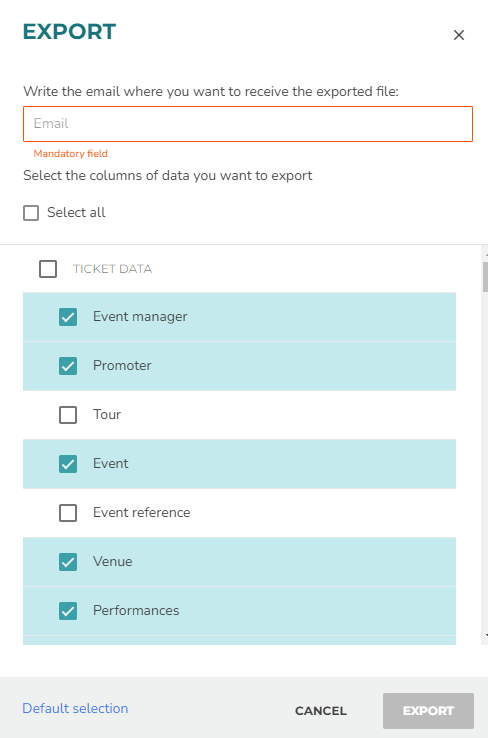Focus the Email input field
Image resolution: width=488 pixels, height=738 pixels.
(248, 124)
